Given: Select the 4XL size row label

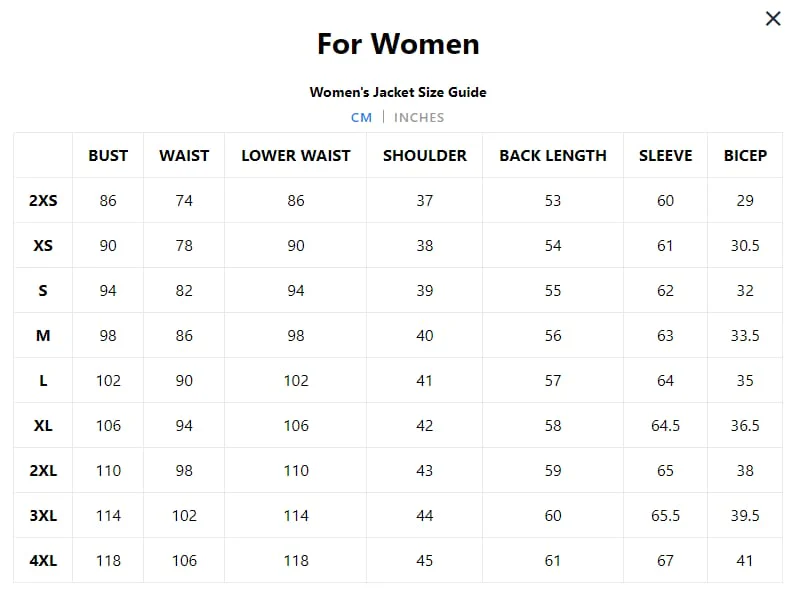Looking at the screenshot, I should click(43, 560).
